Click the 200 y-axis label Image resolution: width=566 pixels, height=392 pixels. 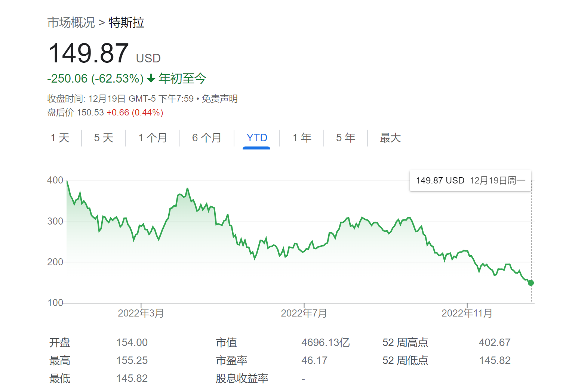click(55, 262)
